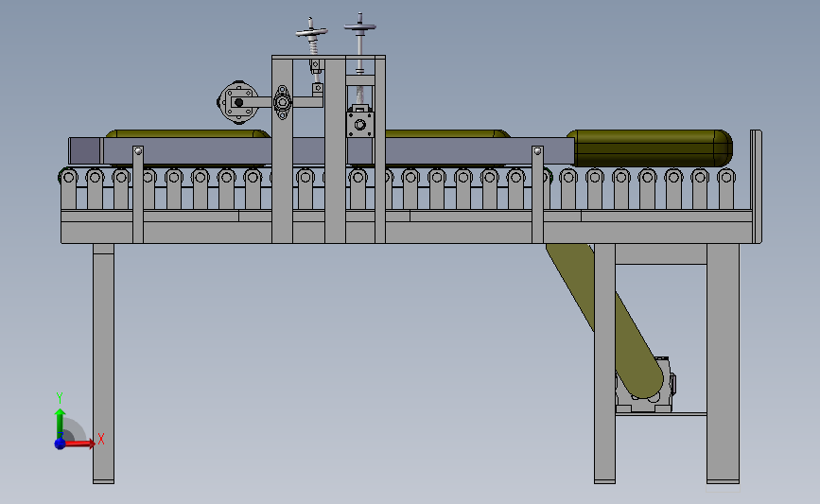The height and width of the screenshot is (504, 820).
Task: Select the top crossbar of the gantry frame
Action: point(328,57)
